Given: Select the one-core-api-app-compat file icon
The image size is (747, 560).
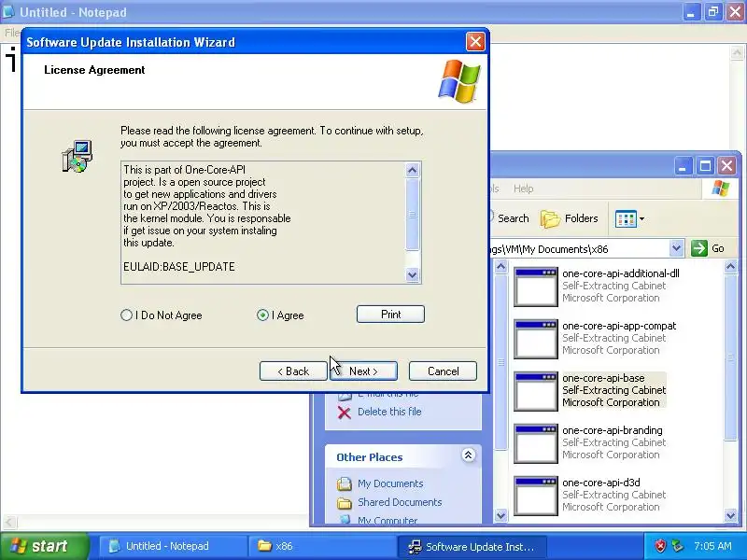Looking at the screenshot, I should tap(535, 339).
